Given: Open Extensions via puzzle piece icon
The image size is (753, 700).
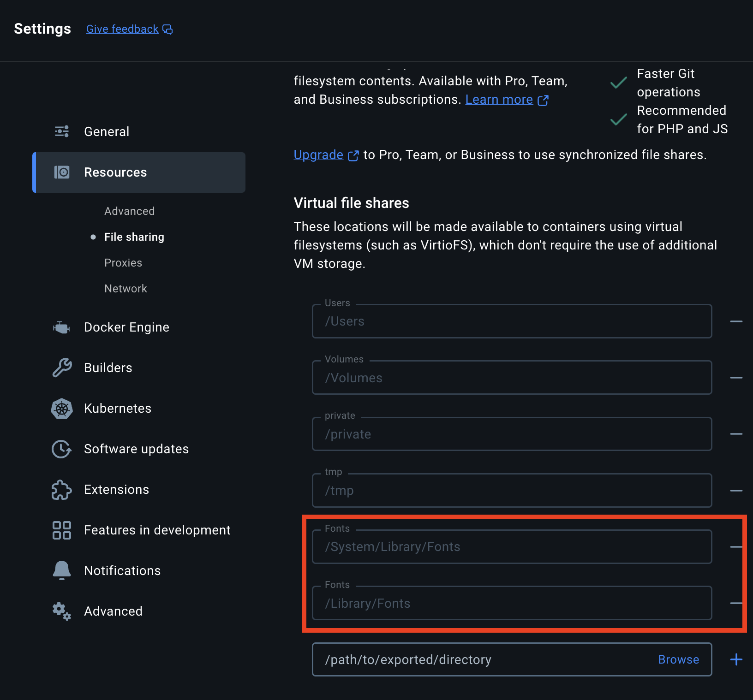Looking at the screenshot, I should point(61,490).
